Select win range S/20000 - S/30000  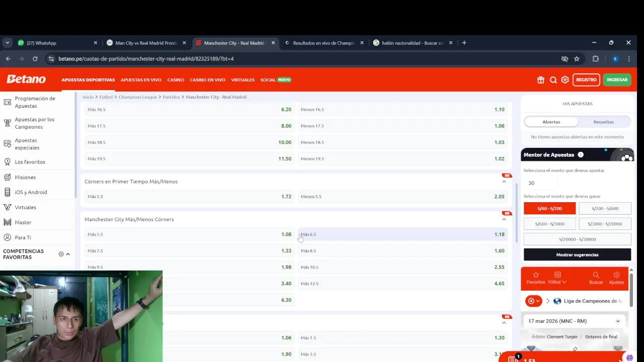point(577,239)
